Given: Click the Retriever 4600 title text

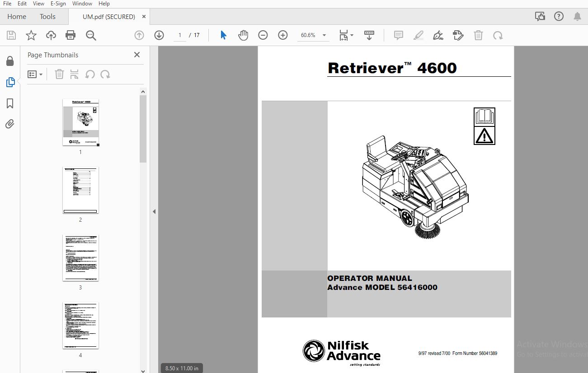Looking at the screenshot, I should tap(392, 68).
